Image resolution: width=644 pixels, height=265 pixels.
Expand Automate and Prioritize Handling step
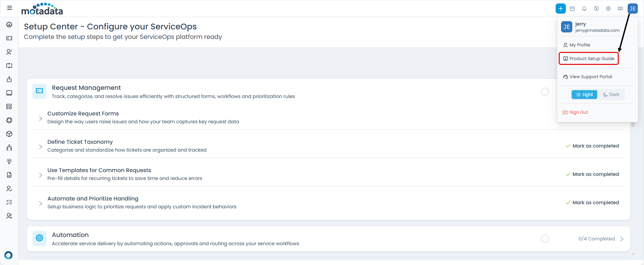pos(41,203)
